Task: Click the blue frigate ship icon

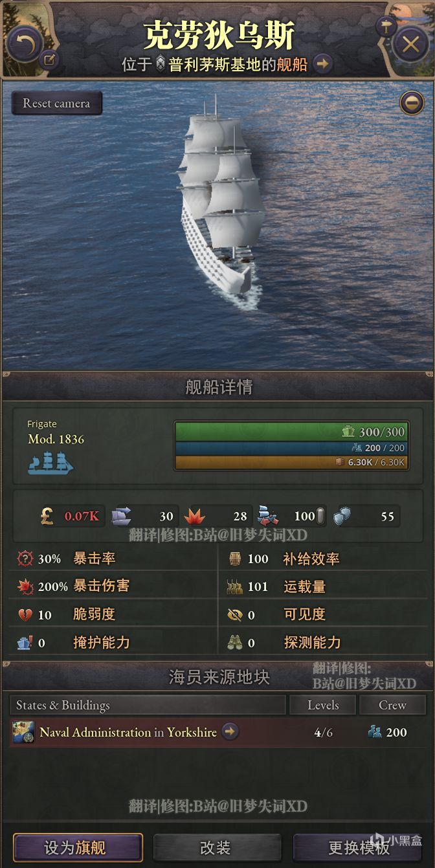Action: click(x=50, y=462)
